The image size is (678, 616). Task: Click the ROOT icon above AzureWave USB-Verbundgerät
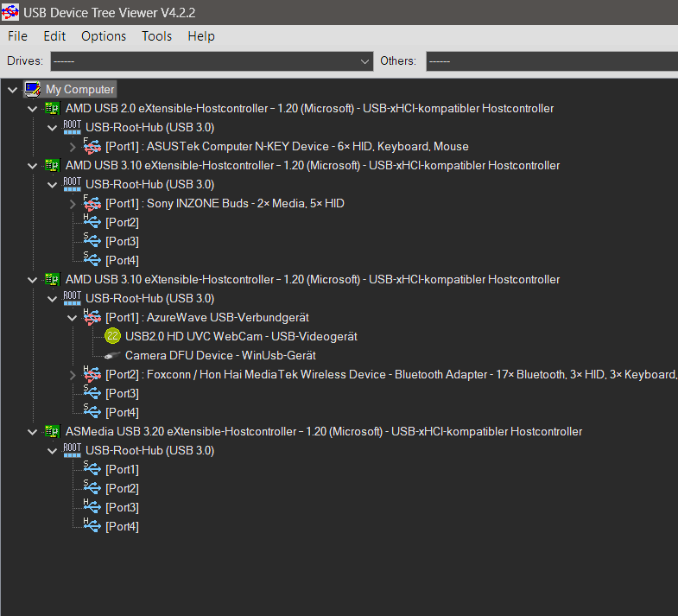point(72,298)
